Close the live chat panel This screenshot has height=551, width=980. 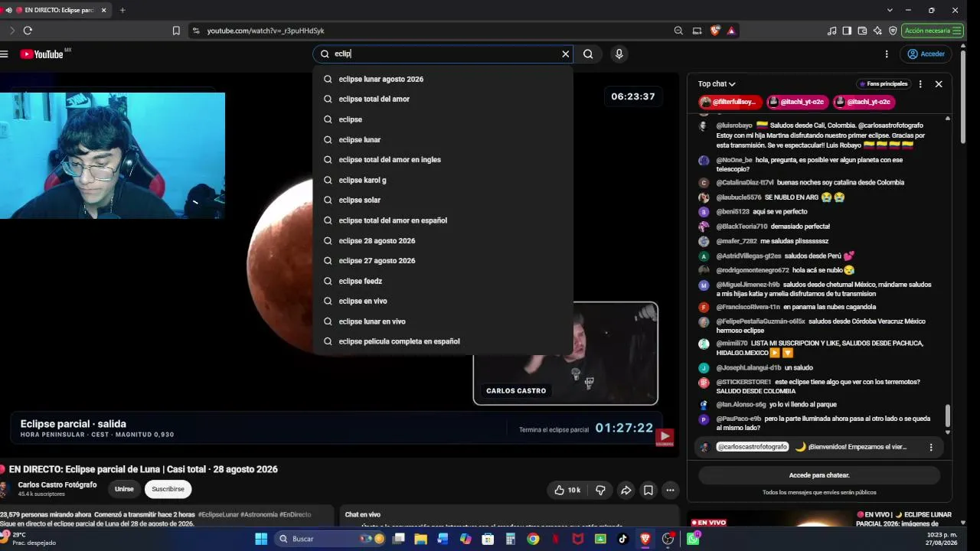pyautogui.click(x=939, y=84)
